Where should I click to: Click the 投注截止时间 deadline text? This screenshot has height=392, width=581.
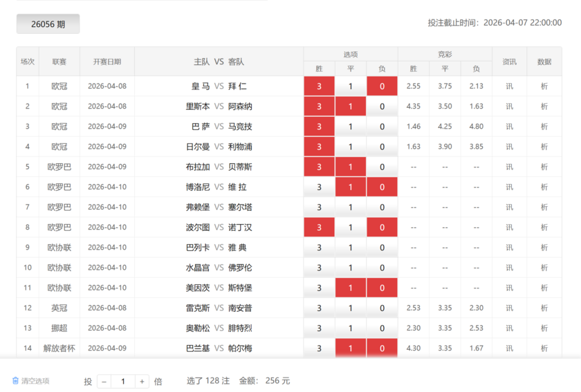(x=495, y=23)
